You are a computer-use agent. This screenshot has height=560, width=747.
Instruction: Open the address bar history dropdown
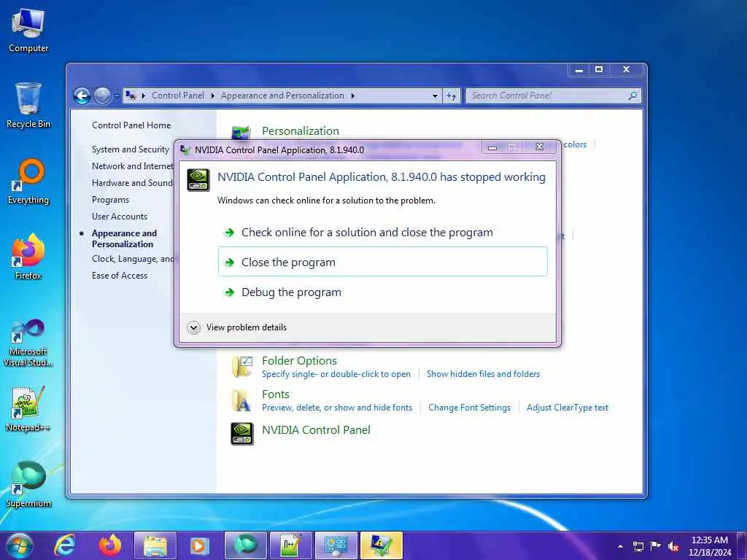435,96
